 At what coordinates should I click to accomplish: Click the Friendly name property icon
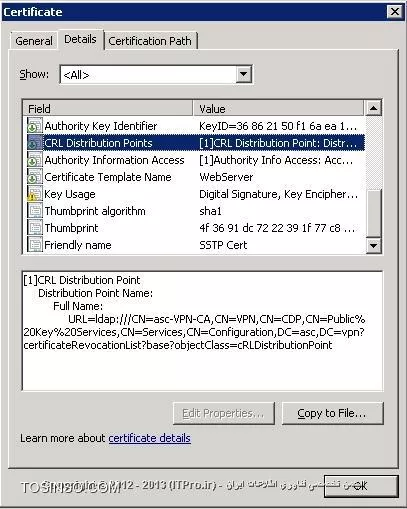click(35, 245)
